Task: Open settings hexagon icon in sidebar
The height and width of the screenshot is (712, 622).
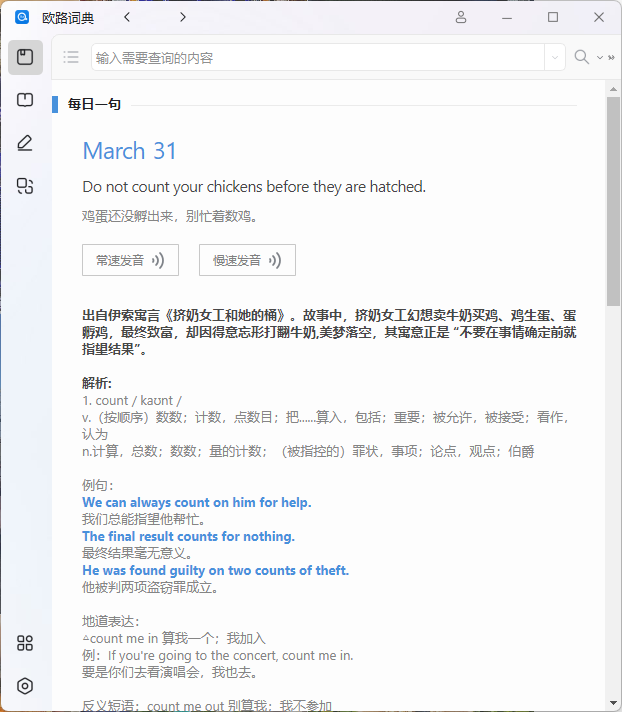Action: 25,686
